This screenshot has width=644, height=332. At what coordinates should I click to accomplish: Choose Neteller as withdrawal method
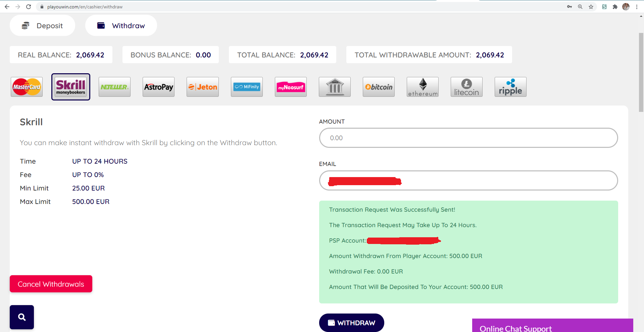tap(114, 87)
